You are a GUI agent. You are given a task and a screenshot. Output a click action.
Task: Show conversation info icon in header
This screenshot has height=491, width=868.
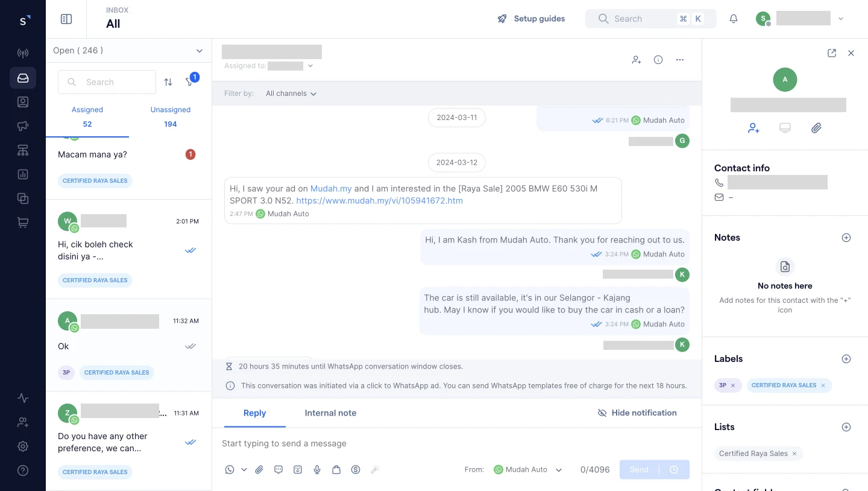[x=658, y=60]
